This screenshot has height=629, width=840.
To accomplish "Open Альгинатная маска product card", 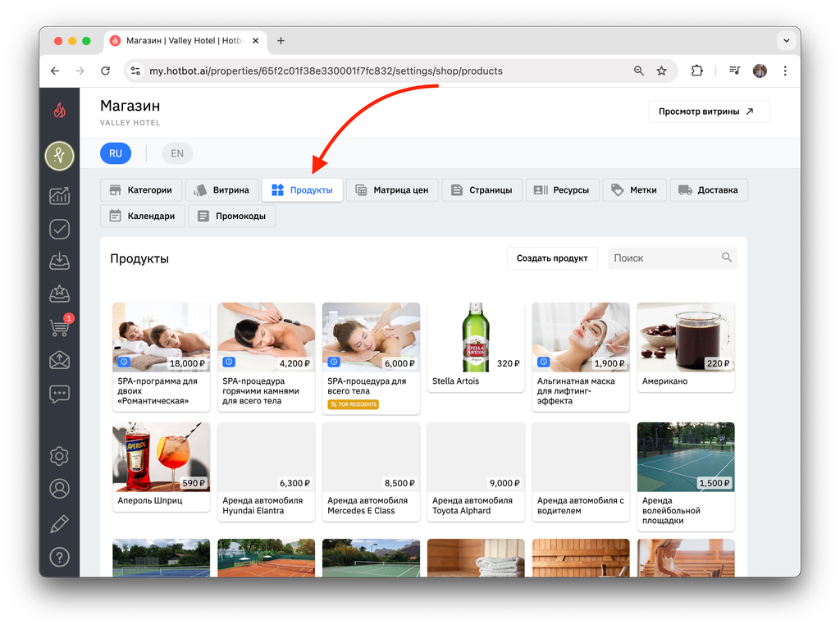I will 581,357.
